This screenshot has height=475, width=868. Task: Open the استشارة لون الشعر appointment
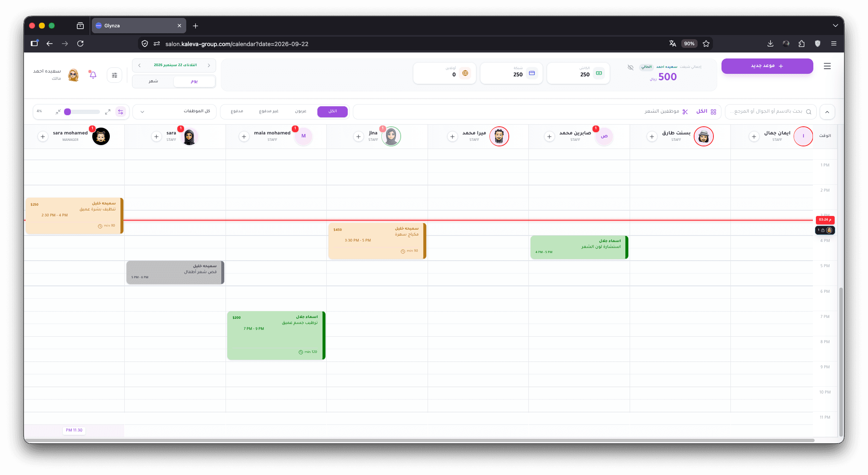tap(579, 247)
